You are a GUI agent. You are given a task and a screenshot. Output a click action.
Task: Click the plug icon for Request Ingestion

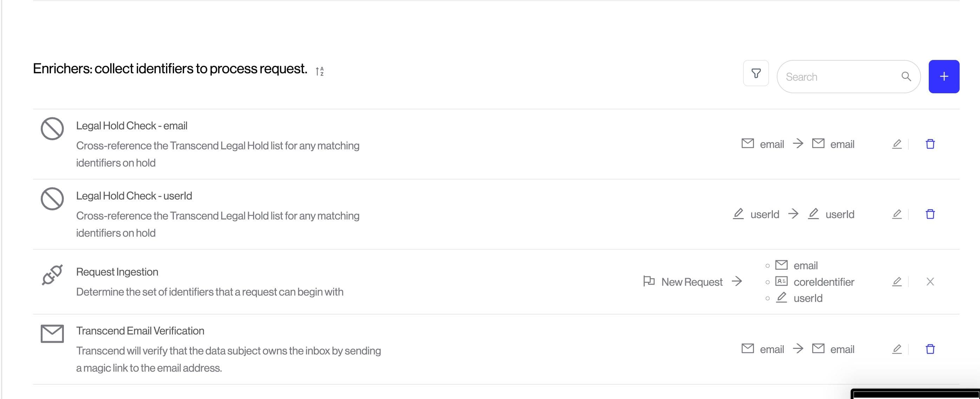pyautogui.click(x=52, y=275)
